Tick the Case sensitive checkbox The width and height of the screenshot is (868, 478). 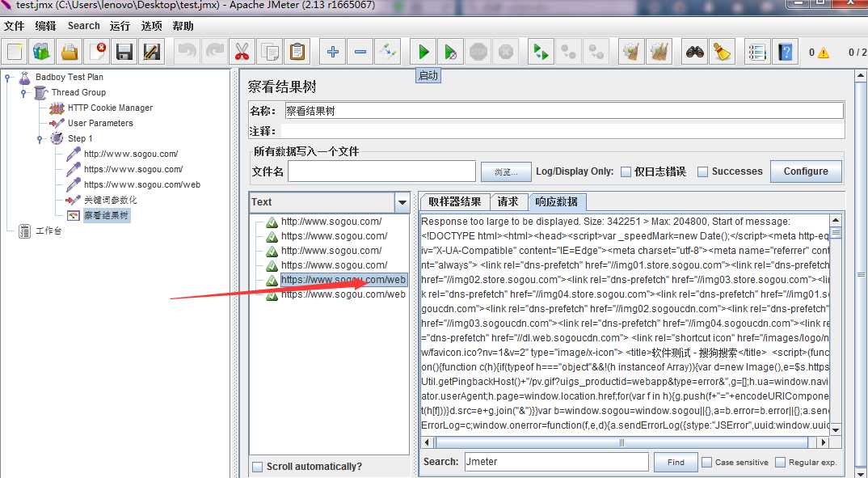click(707, 462)
